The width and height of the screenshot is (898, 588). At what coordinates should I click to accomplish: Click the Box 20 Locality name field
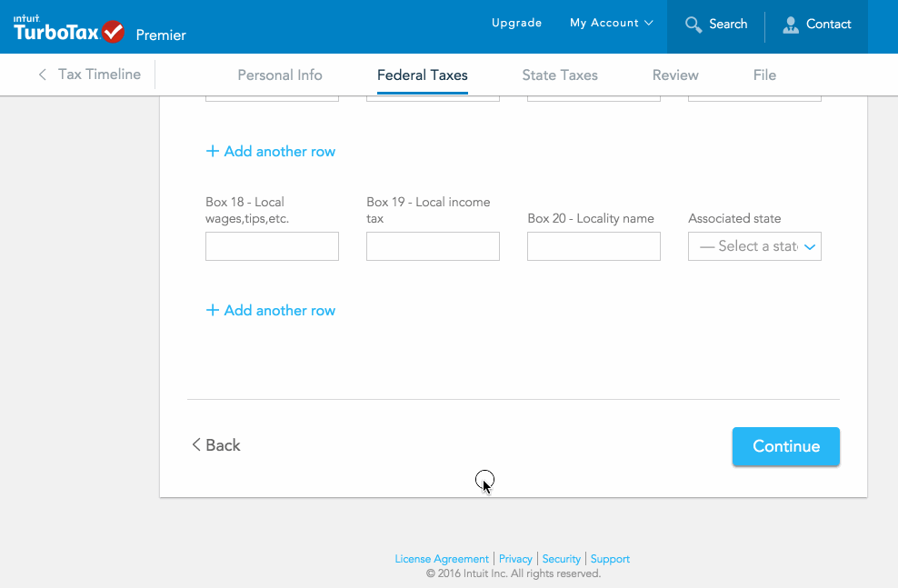click(x=594, y=246)
